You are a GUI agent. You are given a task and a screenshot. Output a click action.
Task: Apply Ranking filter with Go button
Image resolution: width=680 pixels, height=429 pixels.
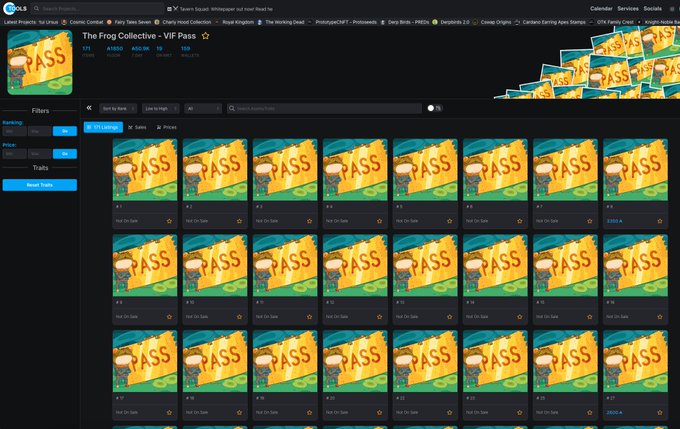tap(65, 131)
